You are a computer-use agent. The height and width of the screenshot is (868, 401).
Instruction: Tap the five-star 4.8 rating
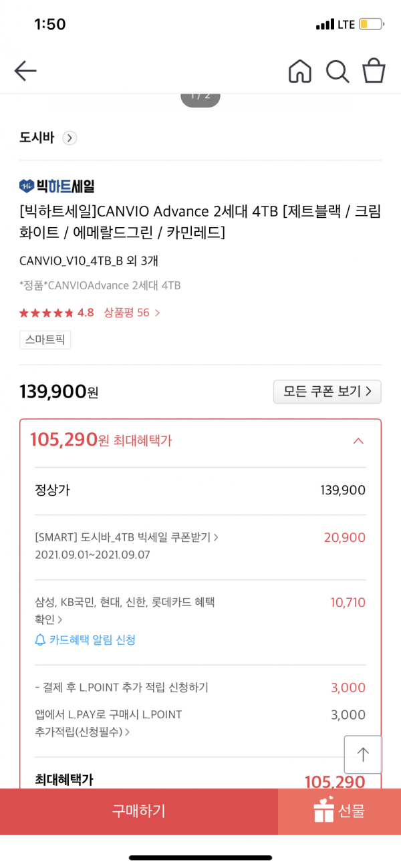point(57,313)
